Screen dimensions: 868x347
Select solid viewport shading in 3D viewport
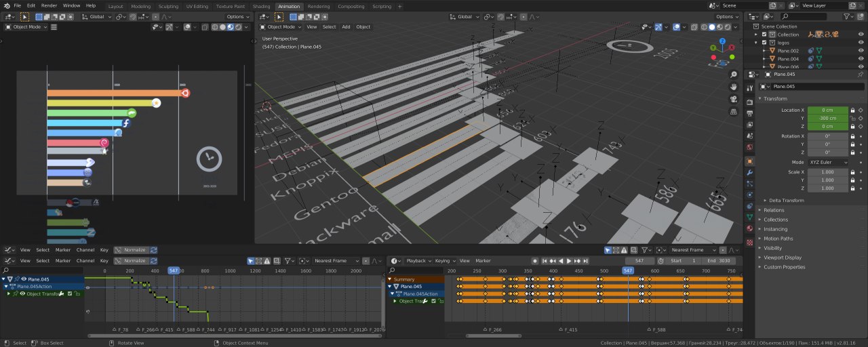point(712,27)
